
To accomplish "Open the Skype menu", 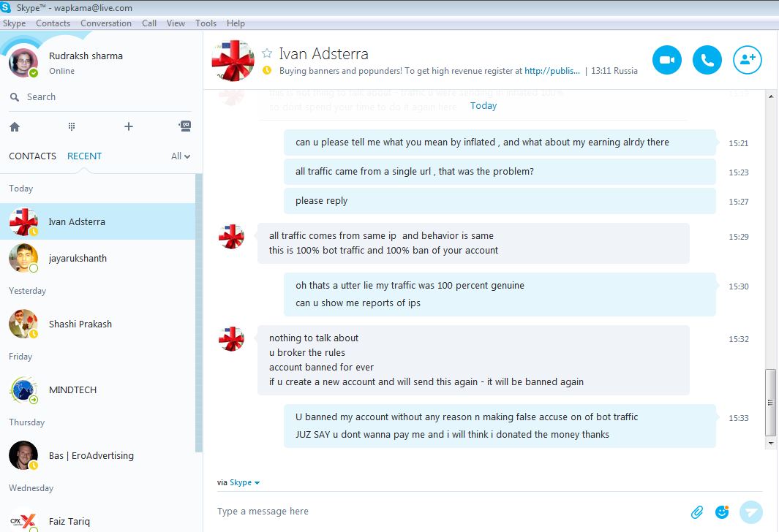I will point(15,23).
